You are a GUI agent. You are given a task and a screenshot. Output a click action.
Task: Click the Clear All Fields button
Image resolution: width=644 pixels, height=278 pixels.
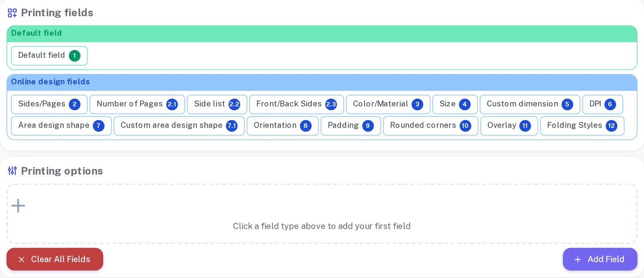[x=55, y=259]
